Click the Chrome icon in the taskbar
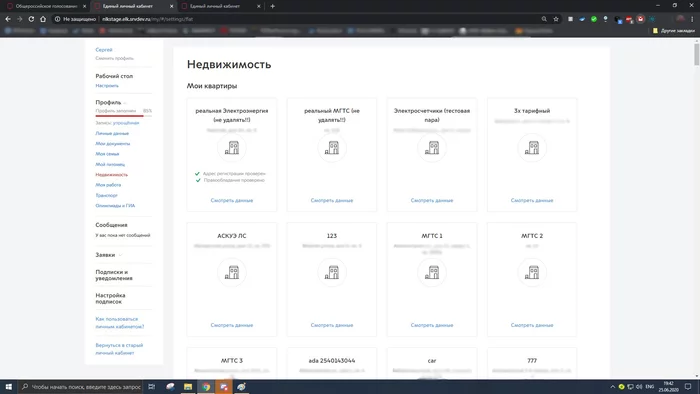Screen dimensions: 700x394 206,387
